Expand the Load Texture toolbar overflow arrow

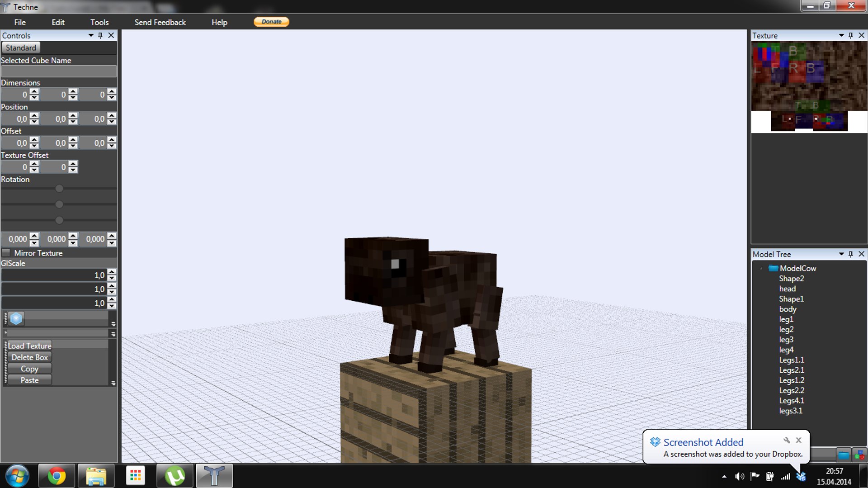[x=113, y=383]
